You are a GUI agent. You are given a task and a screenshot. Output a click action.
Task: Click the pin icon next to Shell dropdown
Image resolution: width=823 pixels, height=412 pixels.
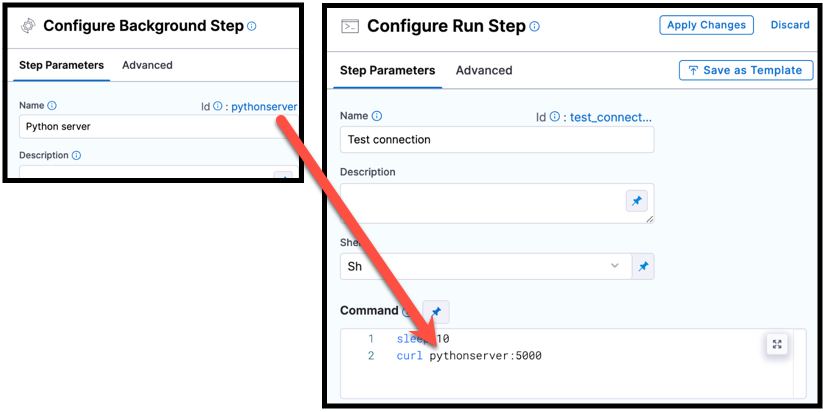click(643, 266)
